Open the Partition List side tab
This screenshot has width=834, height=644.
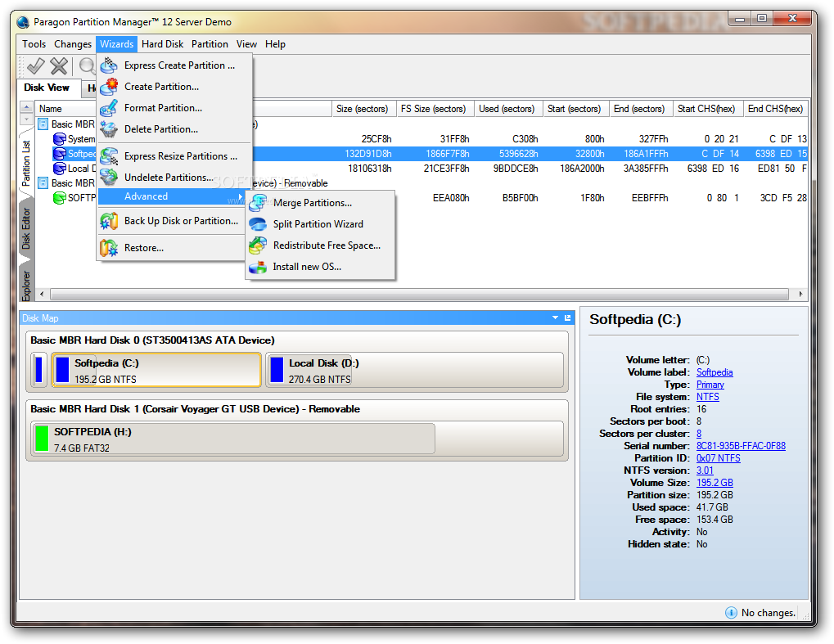(26, 163)
